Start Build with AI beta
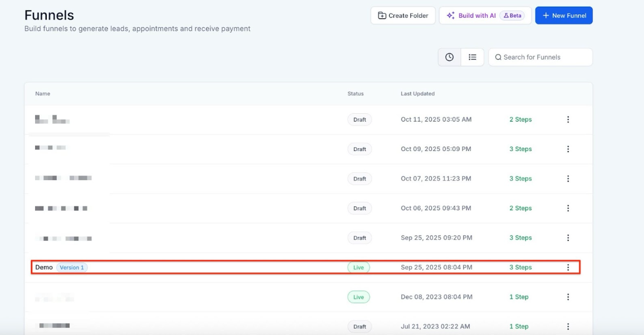 [x=485, y=16]
